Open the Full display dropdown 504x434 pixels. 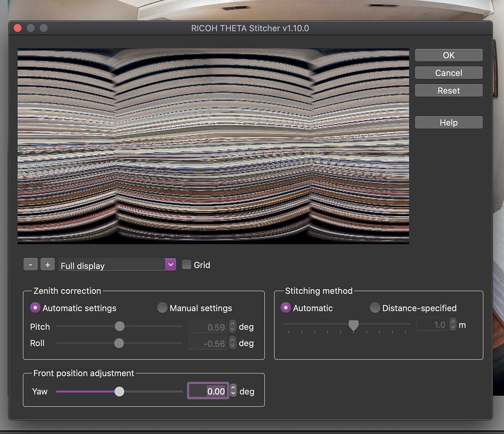(x=117, y=265)
